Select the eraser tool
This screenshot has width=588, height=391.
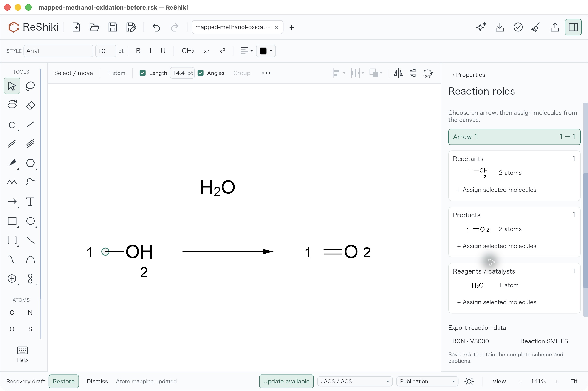click(x=30, y=105)
